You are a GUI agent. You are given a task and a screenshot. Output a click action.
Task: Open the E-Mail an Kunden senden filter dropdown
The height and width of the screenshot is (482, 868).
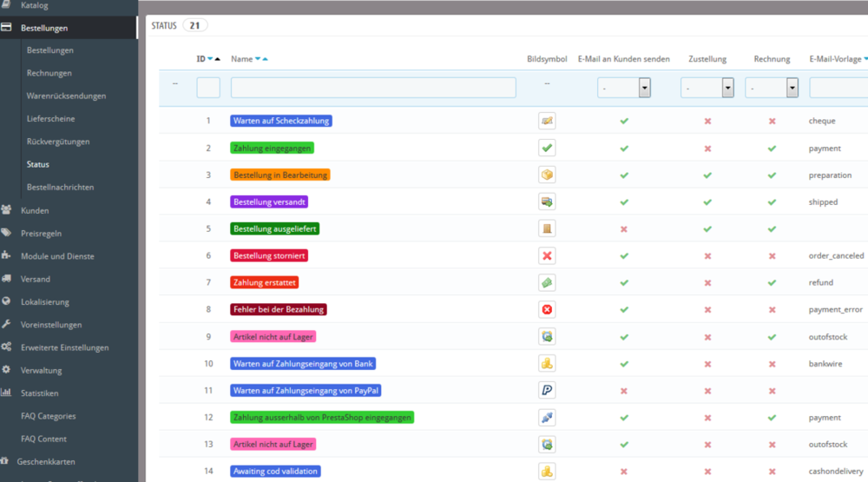[623, 88]
